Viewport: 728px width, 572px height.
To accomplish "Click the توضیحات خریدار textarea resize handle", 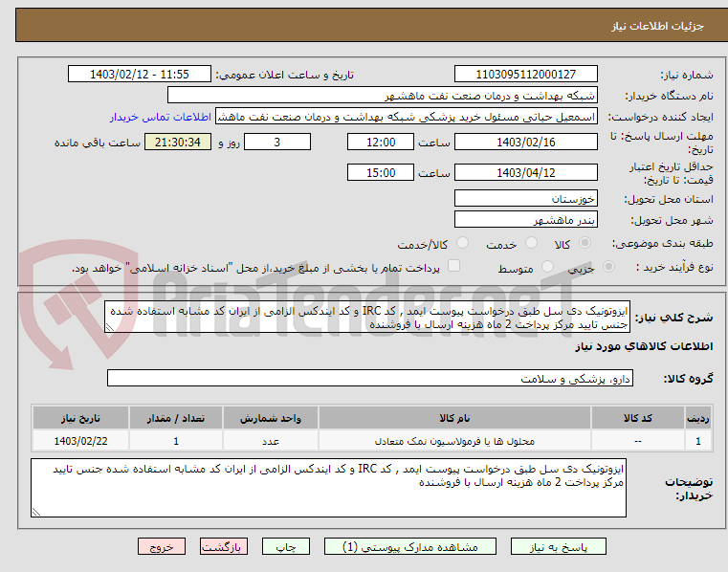I will [36, 512].
